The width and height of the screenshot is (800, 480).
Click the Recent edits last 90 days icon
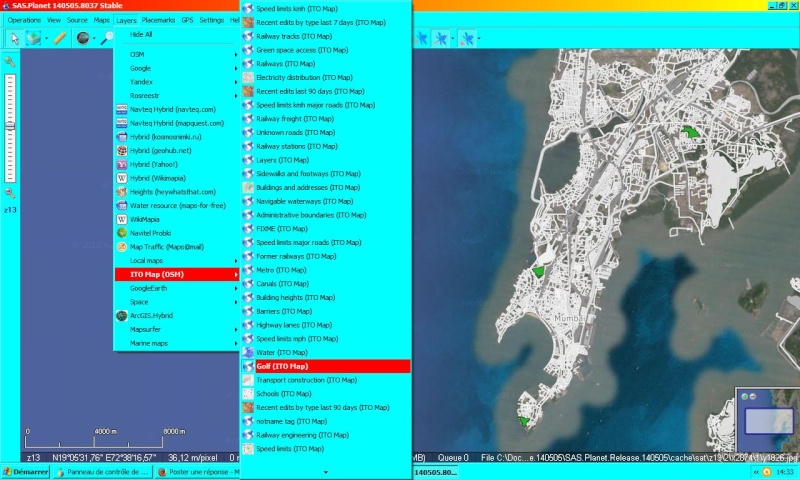pos(248,91)
